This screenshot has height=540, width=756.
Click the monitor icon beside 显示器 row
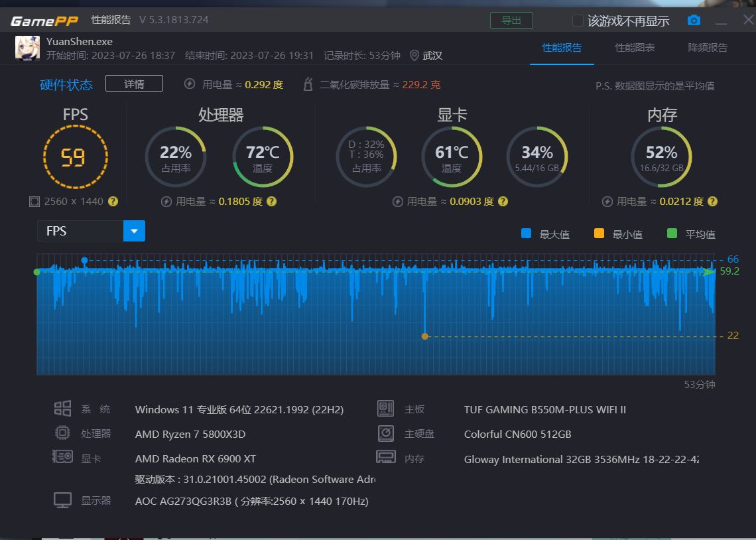click(63, 500)
